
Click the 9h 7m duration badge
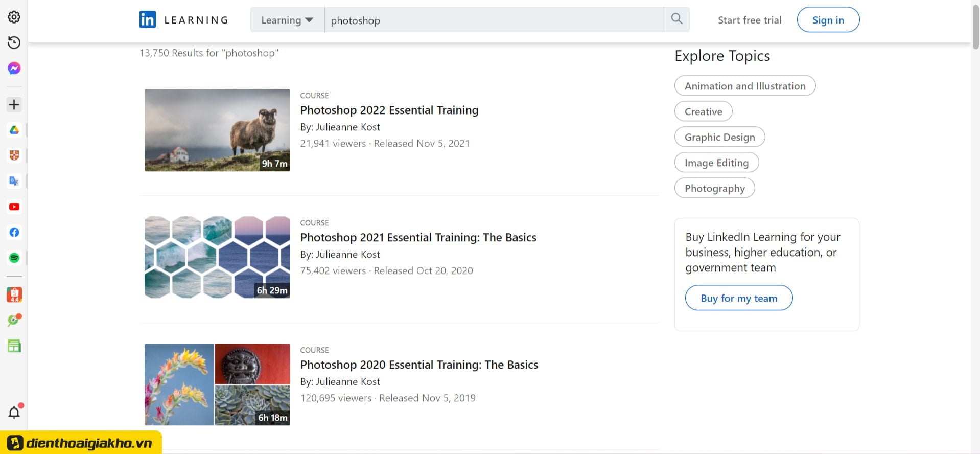(x=274, y=164)
